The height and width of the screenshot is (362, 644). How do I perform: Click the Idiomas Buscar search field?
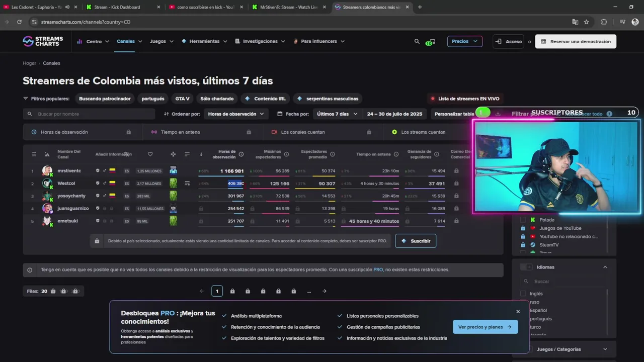562,282
